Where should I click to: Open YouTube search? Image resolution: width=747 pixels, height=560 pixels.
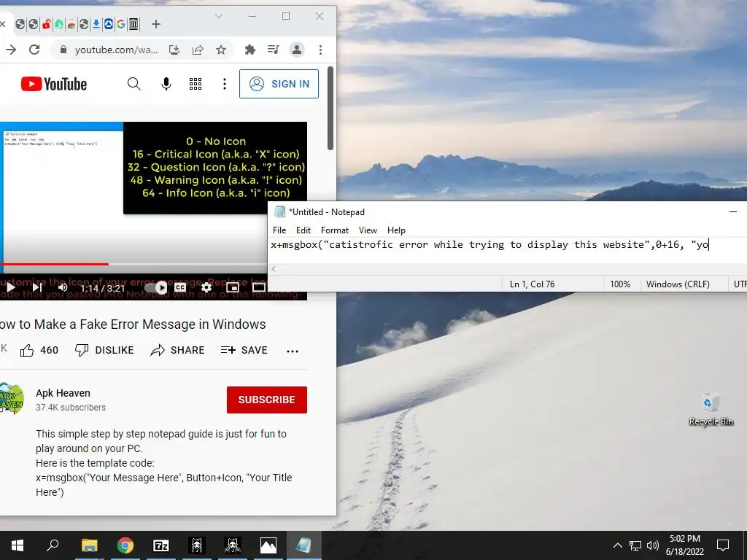(134, 84)
